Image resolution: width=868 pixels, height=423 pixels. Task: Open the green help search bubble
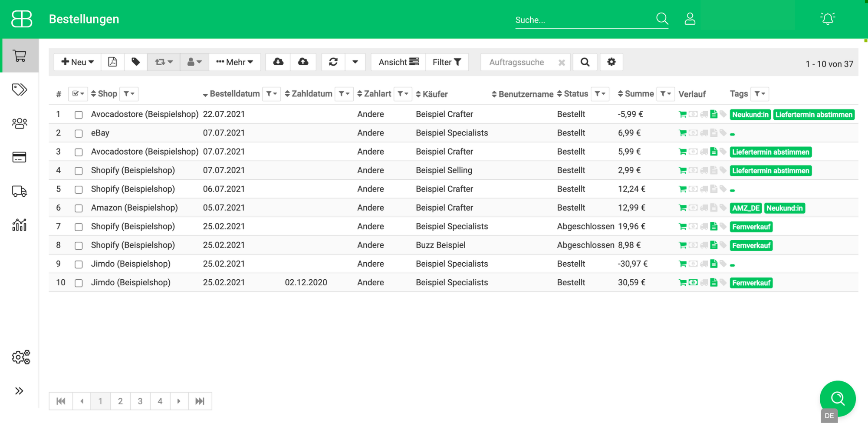point(838,398)
